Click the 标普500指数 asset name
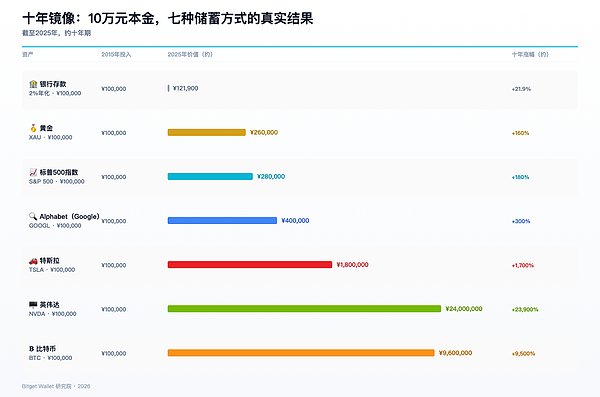Viewport: 600px width, 397px height. click(x=59, y=172)
